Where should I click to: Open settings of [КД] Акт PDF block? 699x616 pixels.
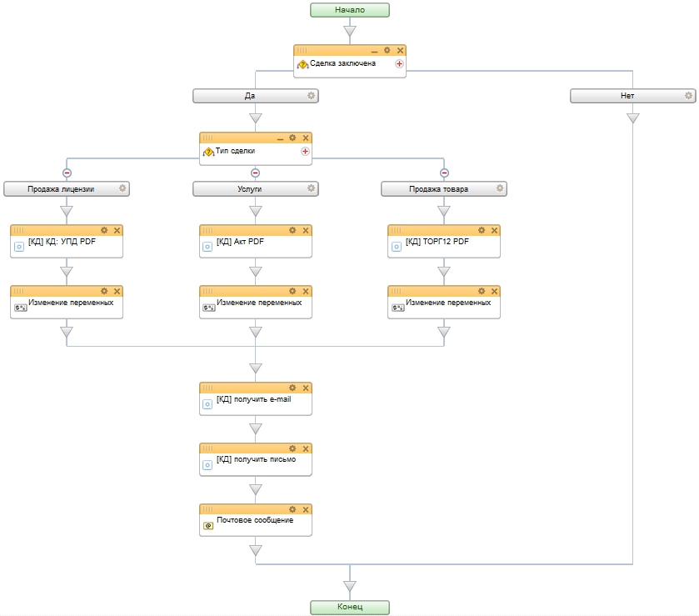[x=292, y=230]
